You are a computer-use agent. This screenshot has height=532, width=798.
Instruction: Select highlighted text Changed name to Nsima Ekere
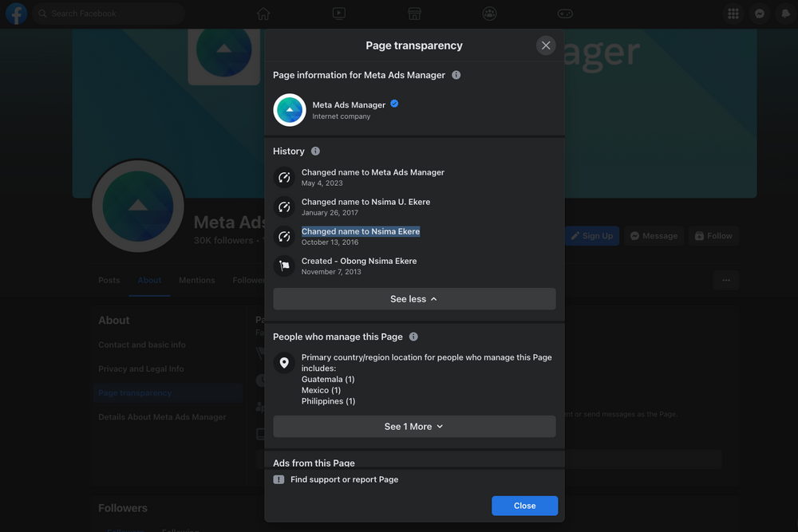tap(361, 231)
